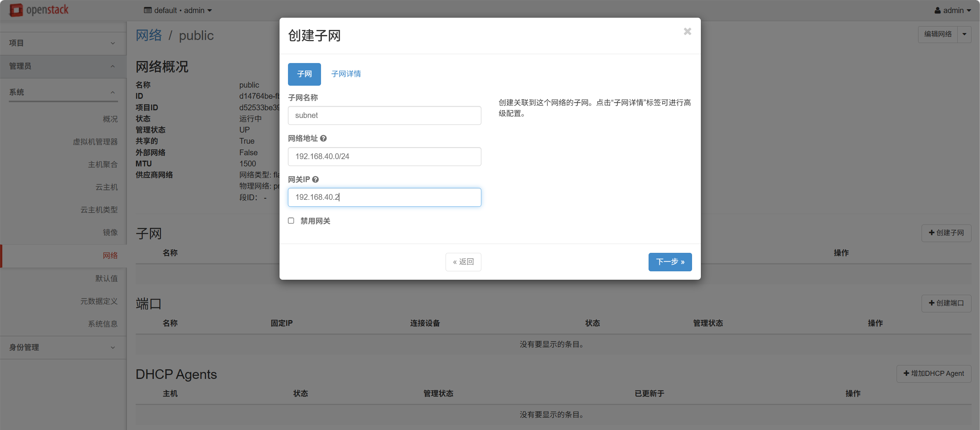The height and width of the screenshot is (430, 980).
Task: Open 元数据定义 in the sidebar
Action: pos(99,301)
